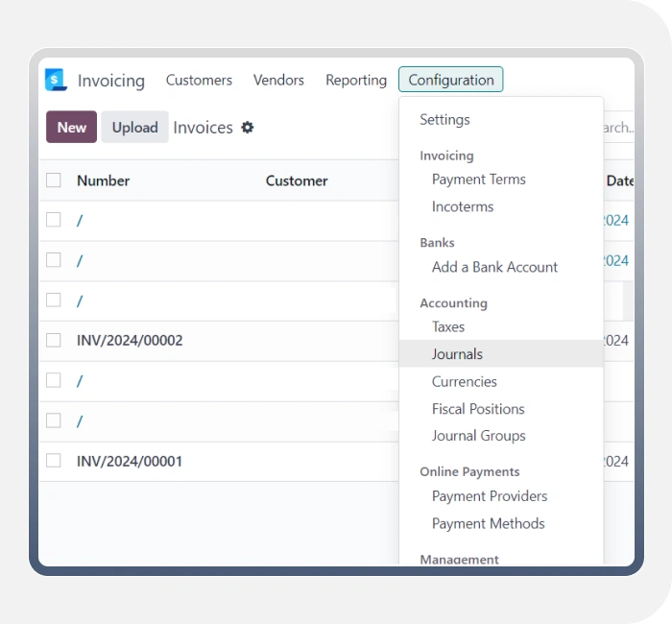Open the Reporting menu
The width and height of the screenshot is (672, 624).
click(356, 80)
